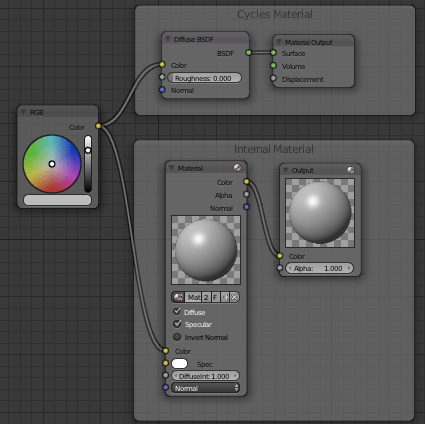Click the Output node sphere preview thumbnail
The image size is (425, 424).
(320, 213)
